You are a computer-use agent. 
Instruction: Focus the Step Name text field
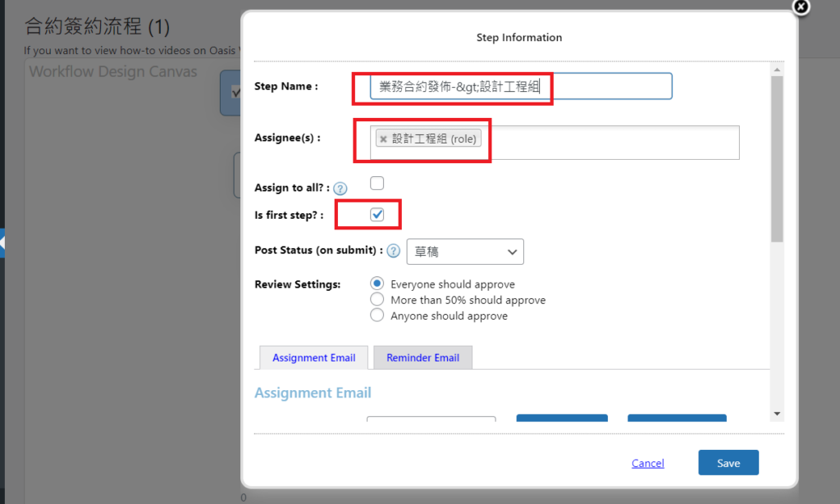(521, 86)
